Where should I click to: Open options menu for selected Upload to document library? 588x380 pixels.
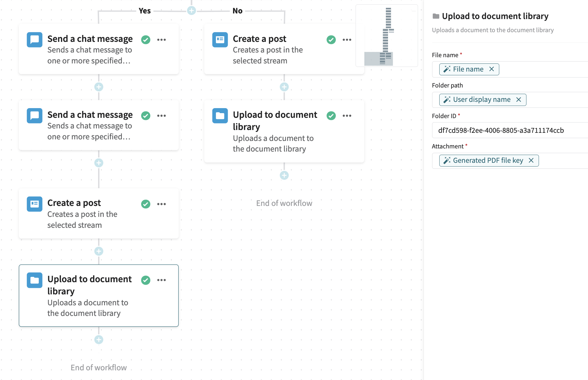click(x=162, y=280)
